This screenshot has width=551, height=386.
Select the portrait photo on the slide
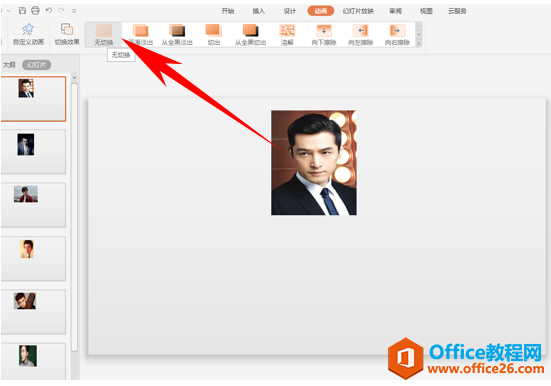[314, 162]
